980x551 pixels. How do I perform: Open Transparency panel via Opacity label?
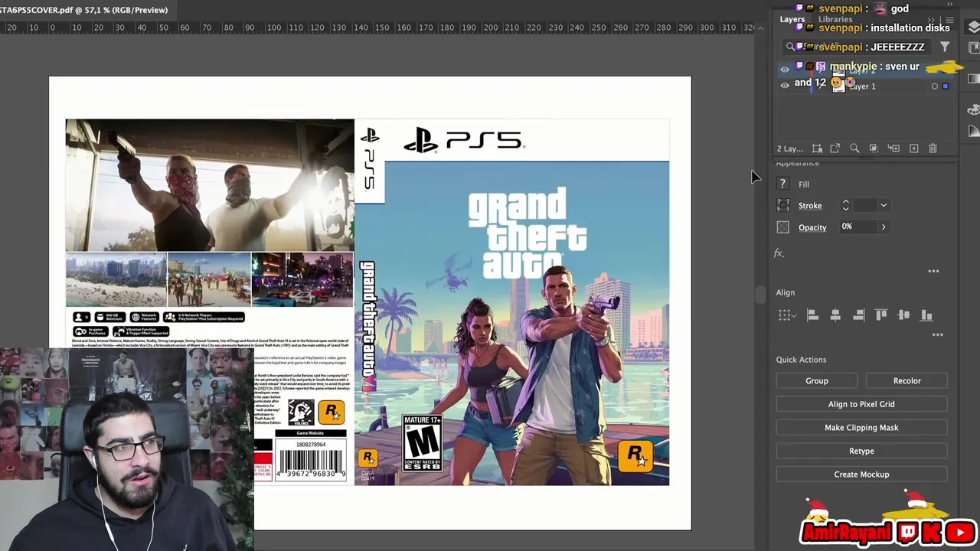coord(812,227)
